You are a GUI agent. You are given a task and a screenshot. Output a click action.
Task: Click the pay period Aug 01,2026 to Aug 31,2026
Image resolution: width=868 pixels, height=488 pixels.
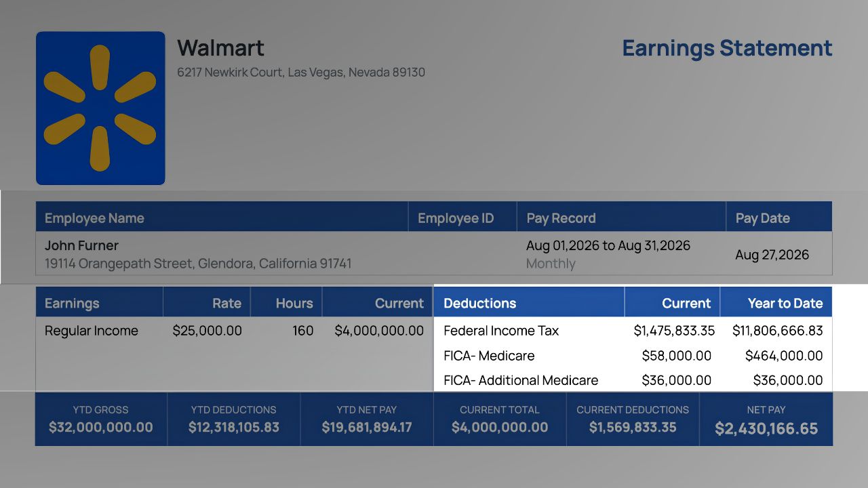(608, 245)
